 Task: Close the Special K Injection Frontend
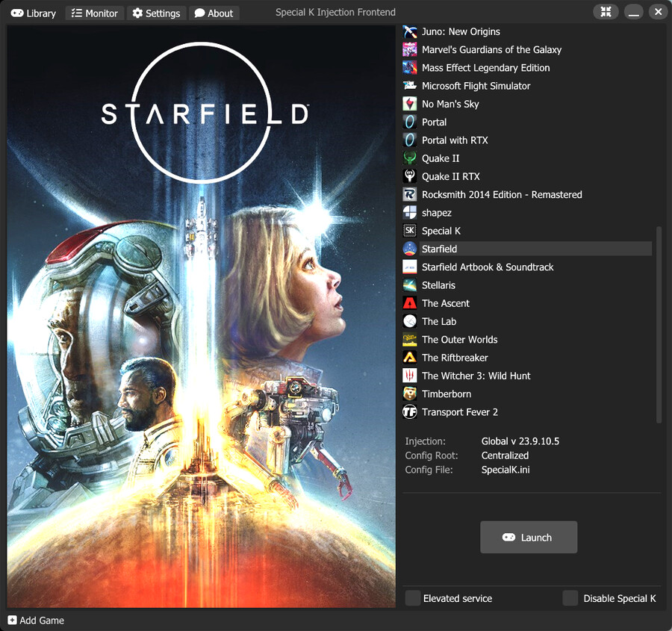pyautogui.click(x=659, y=12)
